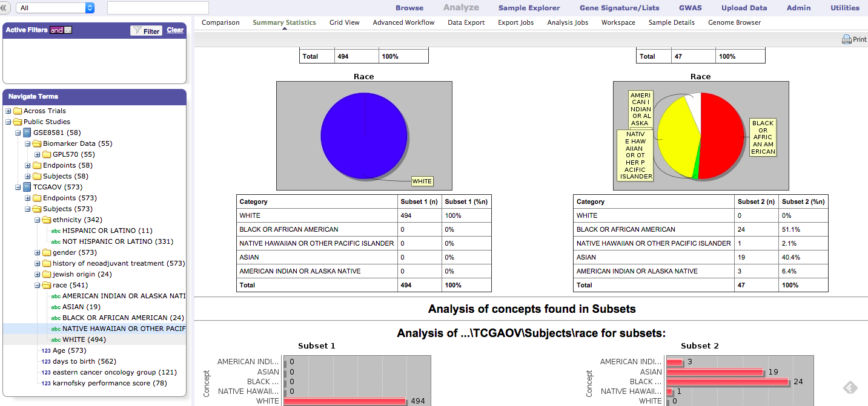Switch Active Filters logic to 'or'

[x=68, y=30]
